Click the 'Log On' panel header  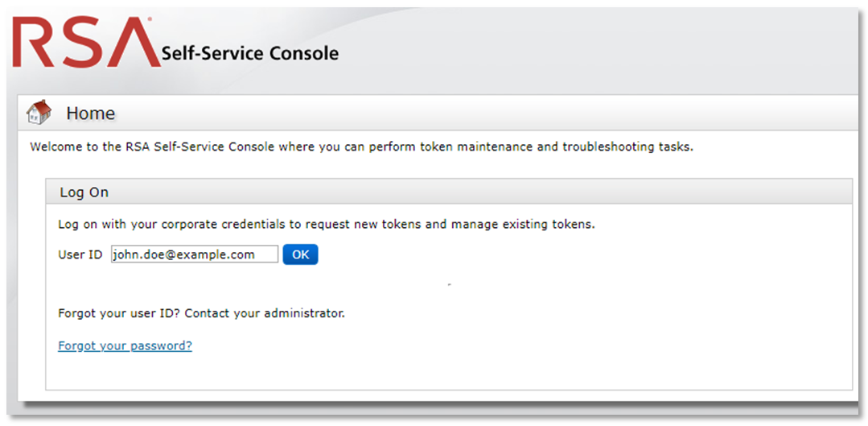(x=84, y=192)
